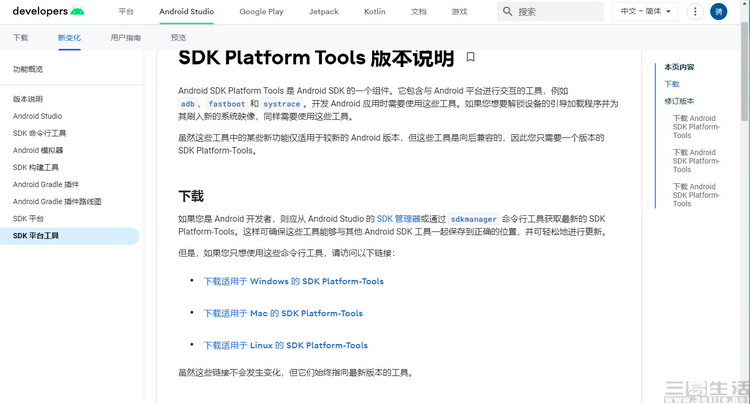
Task: Open the Kotlin navigation item
Action: (375, 11)
